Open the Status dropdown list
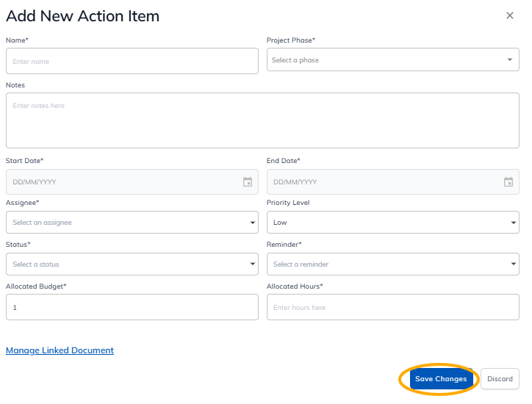 point(253,264)
